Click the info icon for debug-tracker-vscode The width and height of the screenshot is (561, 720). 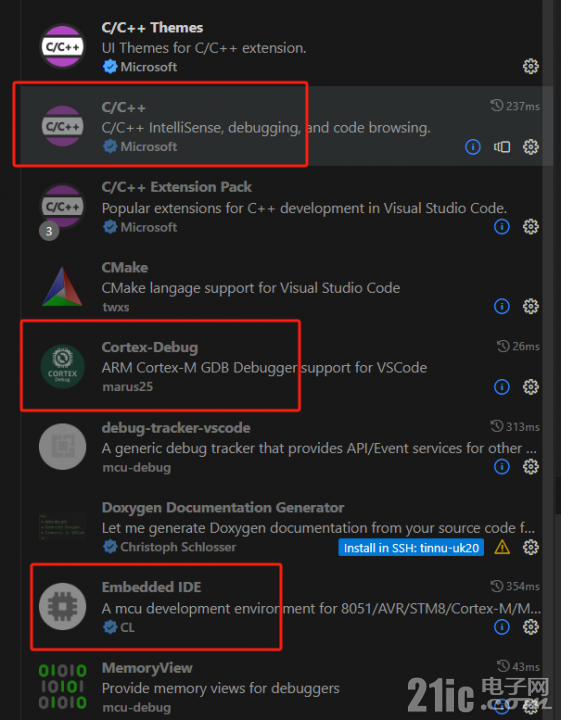502,467
